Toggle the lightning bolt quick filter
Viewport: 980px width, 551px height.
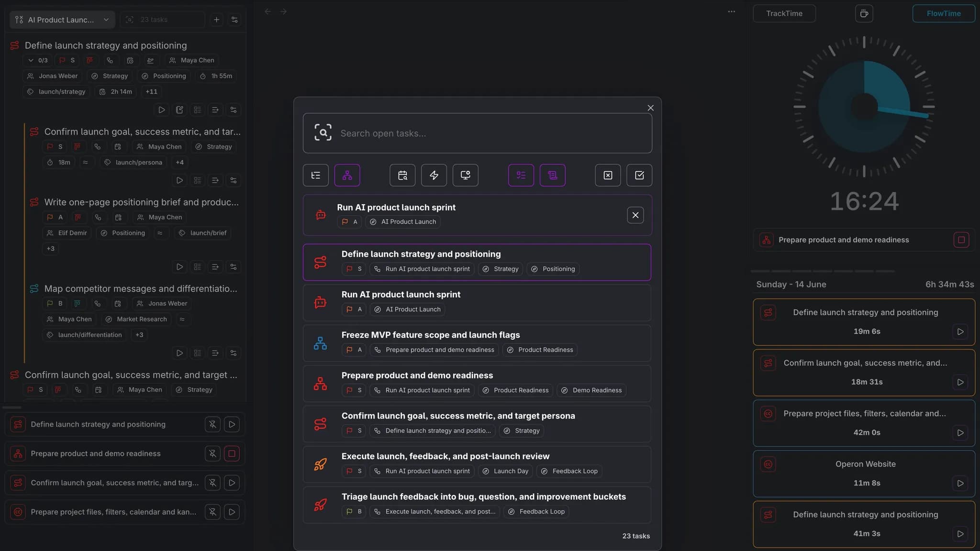point(434,175)
